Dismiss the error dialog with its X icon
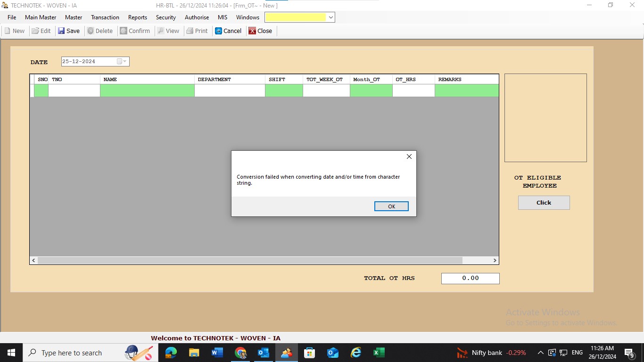Screen dimensions: 644x362 click(409, 156)
